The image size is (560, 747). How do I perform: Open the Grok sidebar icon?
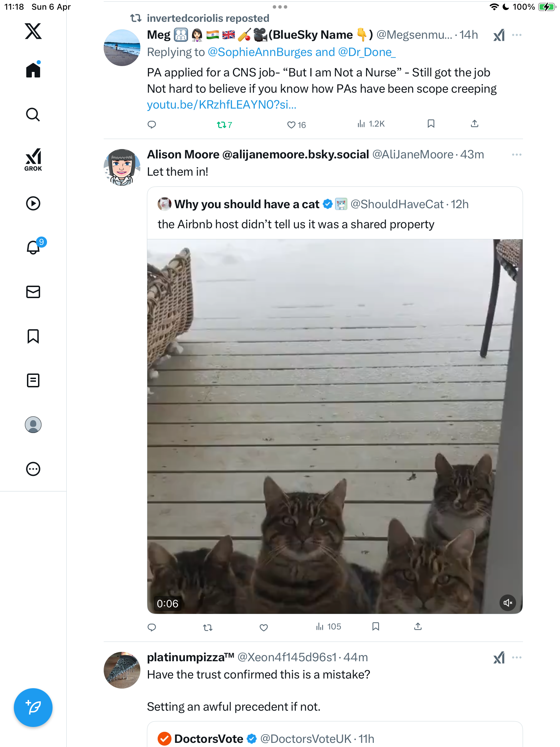(33, 159)
